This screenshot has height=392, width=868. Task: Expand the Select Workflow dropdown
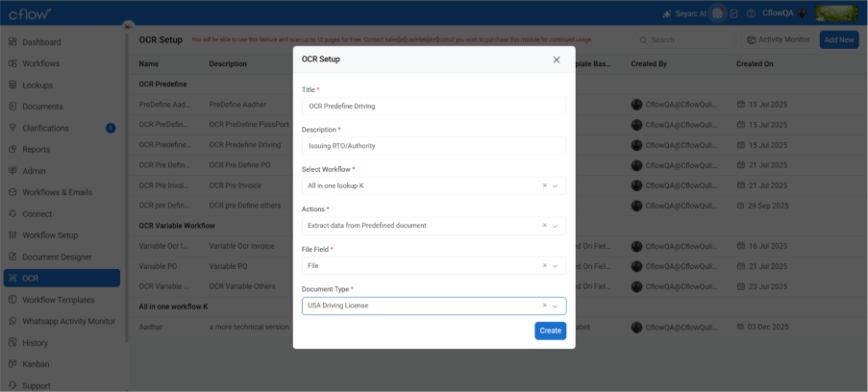[556, 185]
